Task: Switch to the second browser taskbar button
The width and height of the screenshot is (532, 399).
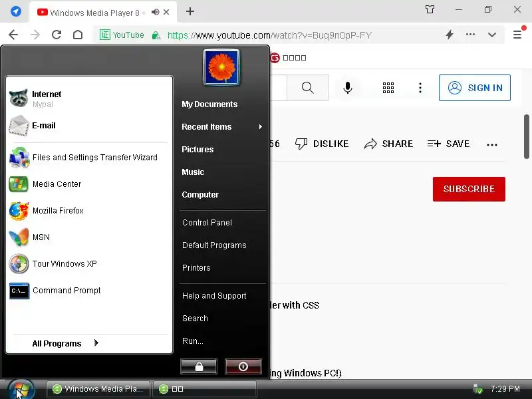Action: click(205, 389)
